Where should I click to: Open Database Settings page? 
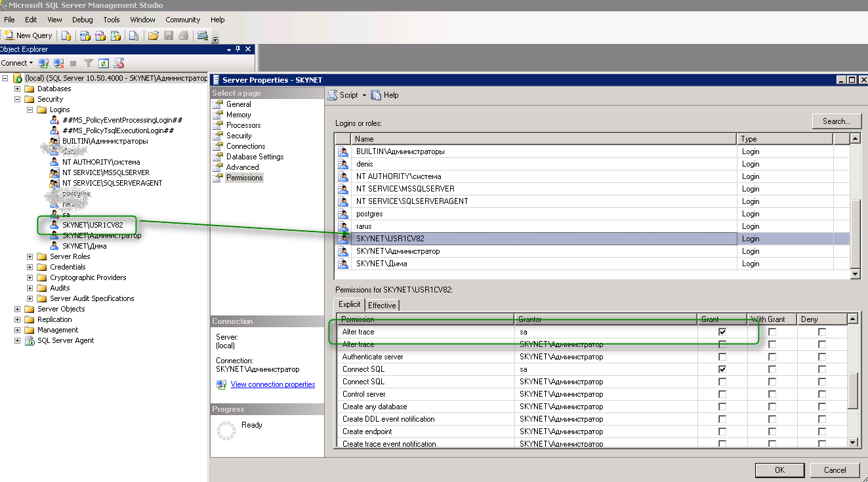255,157
